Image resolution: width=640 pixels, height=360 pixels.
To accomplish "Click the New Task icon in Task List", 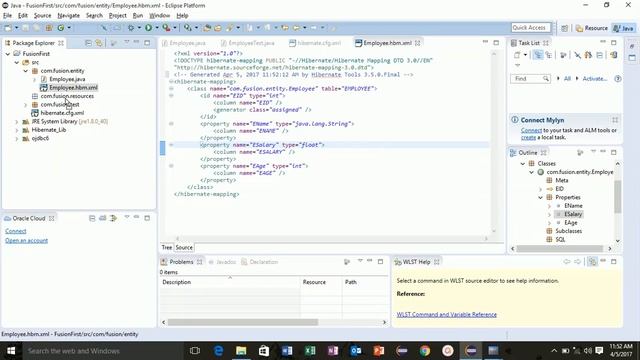I will pos(517,55).
